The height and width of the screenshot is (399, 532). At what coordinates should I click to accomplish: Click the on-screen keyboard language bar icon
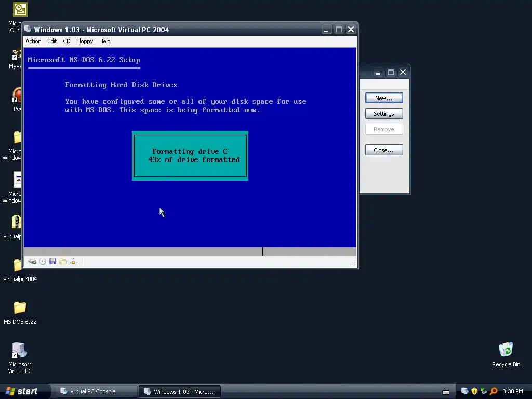(446, 392)
